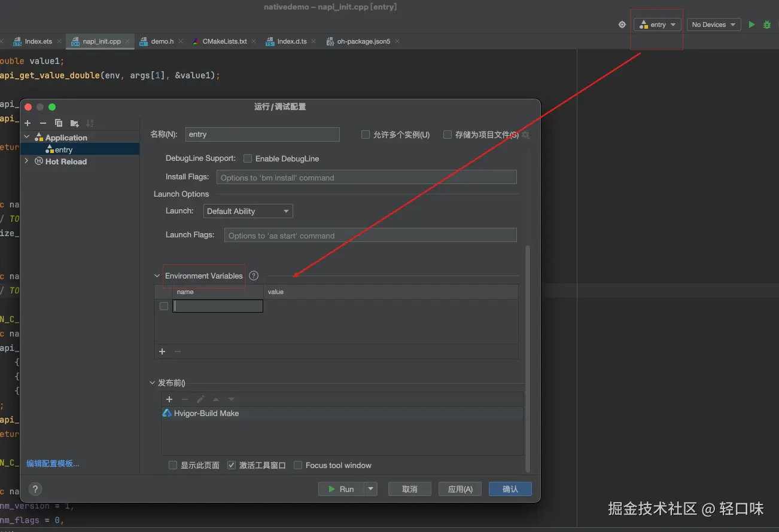This screenshot has width=779, height=532.
Task: Open the entry run configuration dropdown
Action: tap(658, 25)
